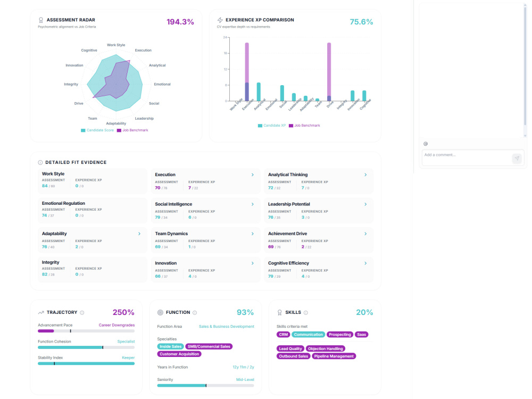Open the info tooltip next to Skills
This screenshot has height=399, width=532.
point(306,313)
